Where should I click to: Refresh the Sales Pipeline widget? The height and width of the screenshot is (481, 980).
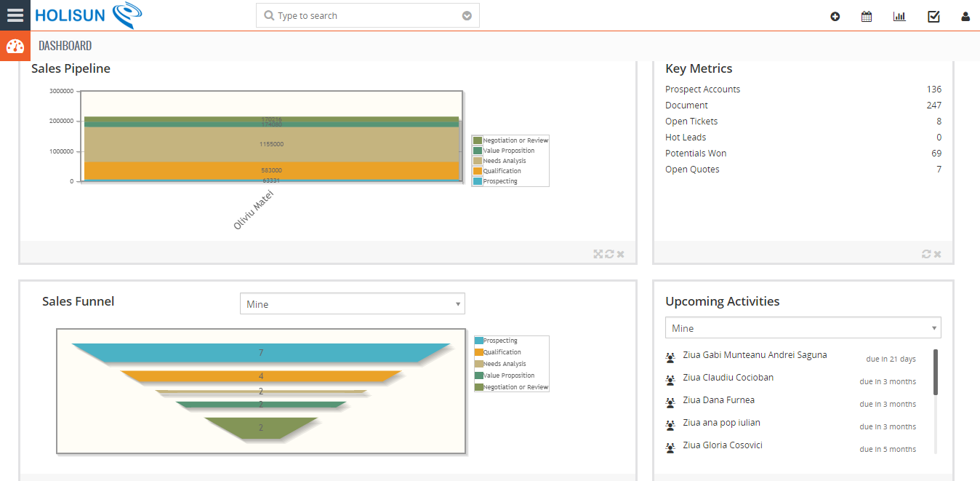(609, 254)
